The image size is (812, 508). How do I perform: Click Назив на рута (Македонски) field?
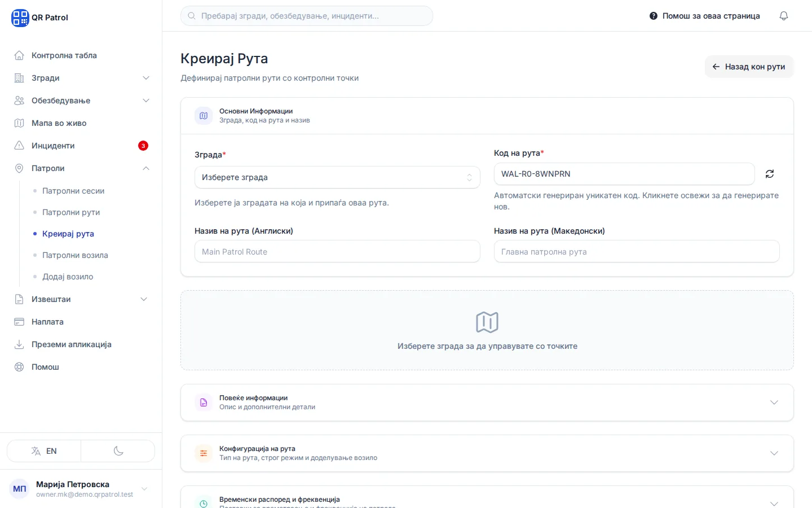click(637, 252)
